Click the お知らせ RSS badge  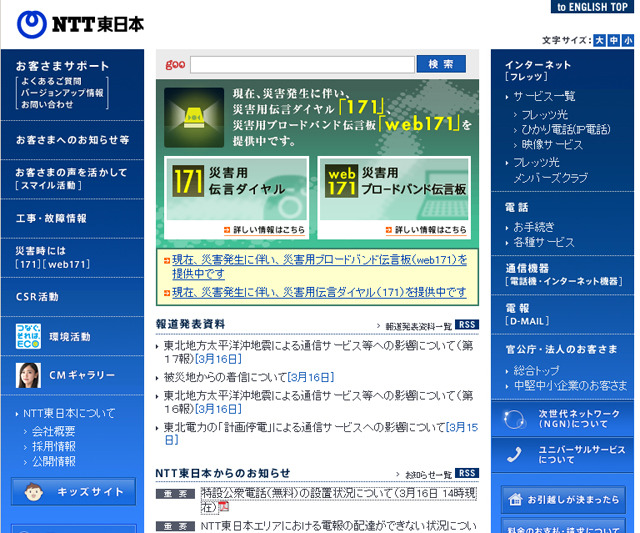[467, 473]
